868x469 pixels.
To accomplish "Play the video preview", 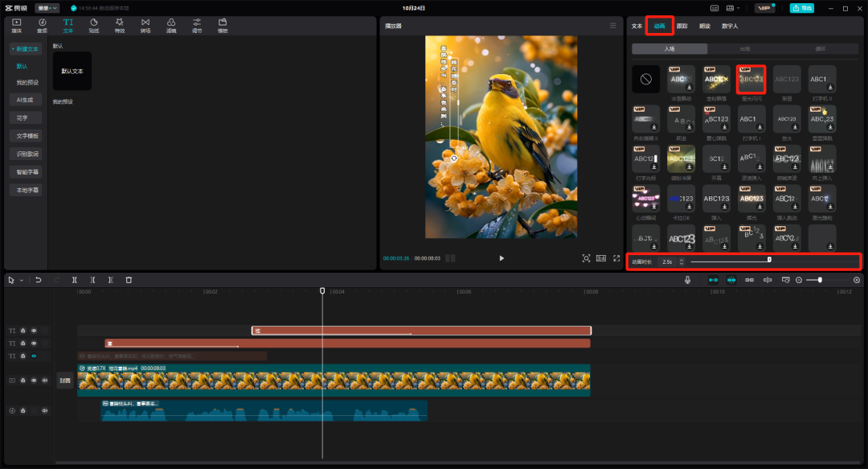I will [502, 258].
